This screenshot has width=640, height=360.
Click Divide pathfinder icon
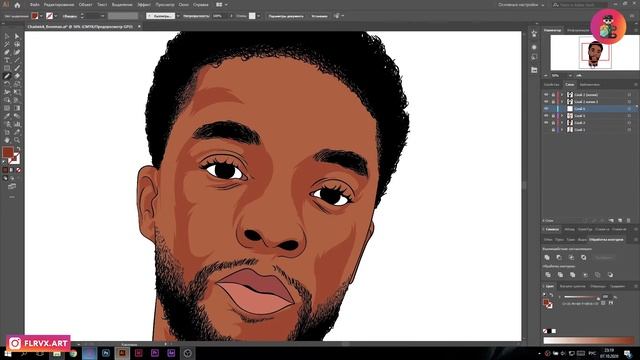[548, 275]
